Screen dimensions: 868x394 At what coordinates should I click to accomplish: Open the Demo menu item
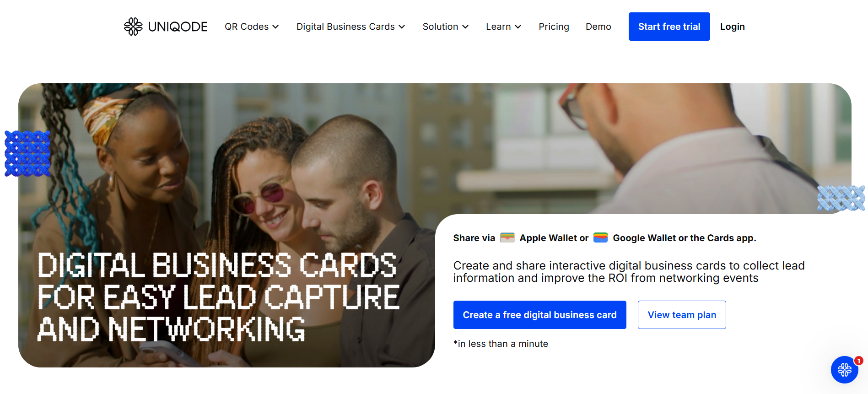click(598, 27)
